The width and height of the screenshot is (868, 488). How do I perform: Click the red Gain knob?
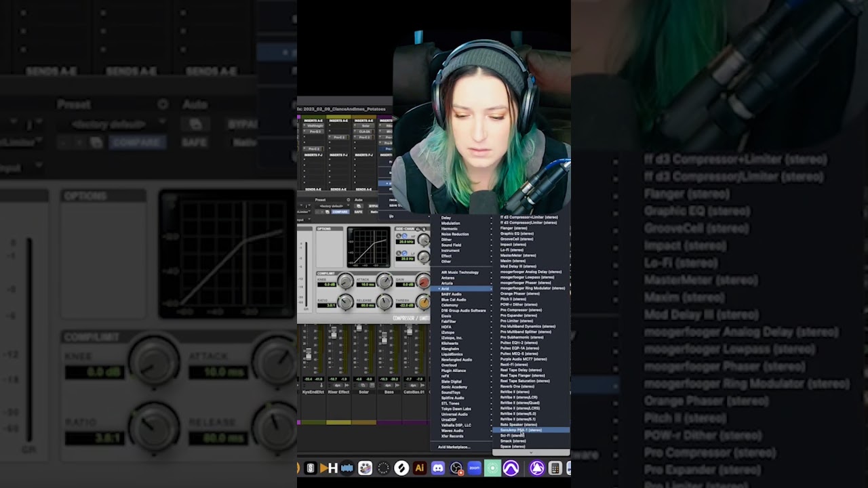[x=424, y=281]
